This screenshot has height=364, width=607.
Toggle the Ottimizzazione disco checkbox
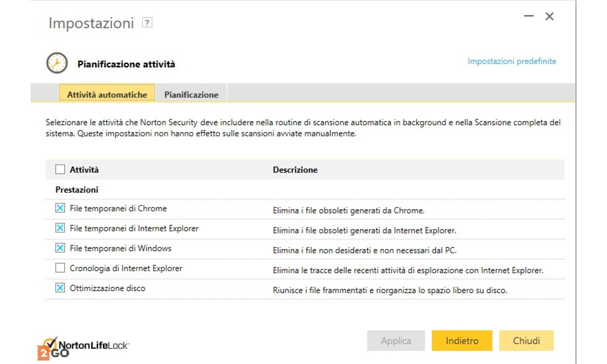[60, 288]
